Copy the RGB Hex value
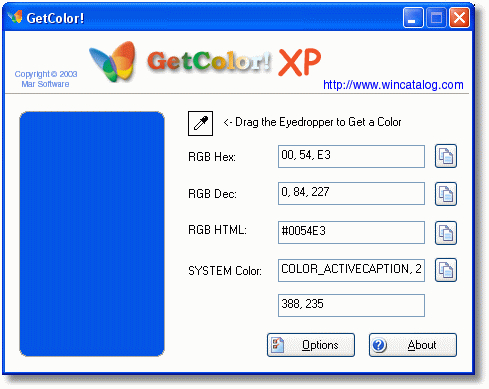Image resolution: width=489 pixels, height=389 pixels. point(446,156)
